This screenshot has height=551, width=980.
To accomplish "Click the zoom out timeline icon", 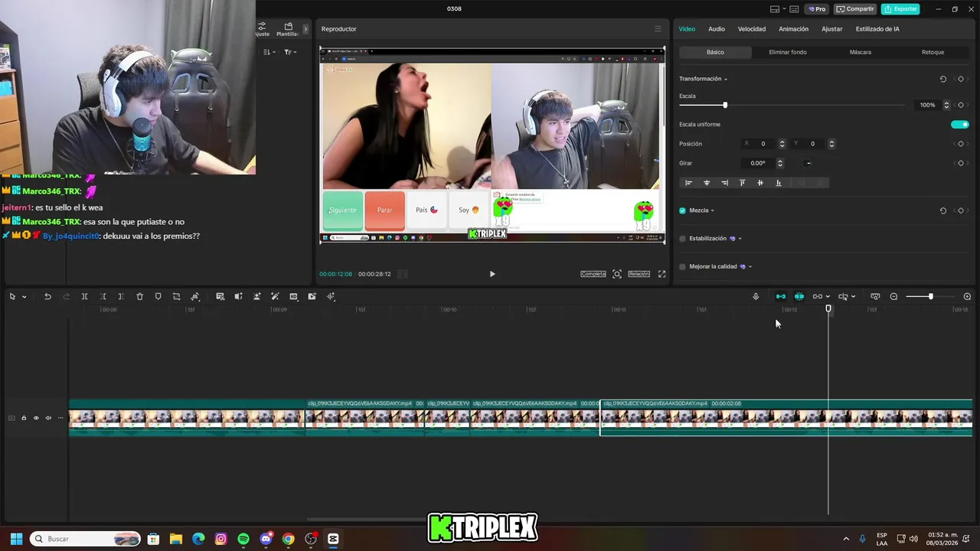I will tap(893, 297).
